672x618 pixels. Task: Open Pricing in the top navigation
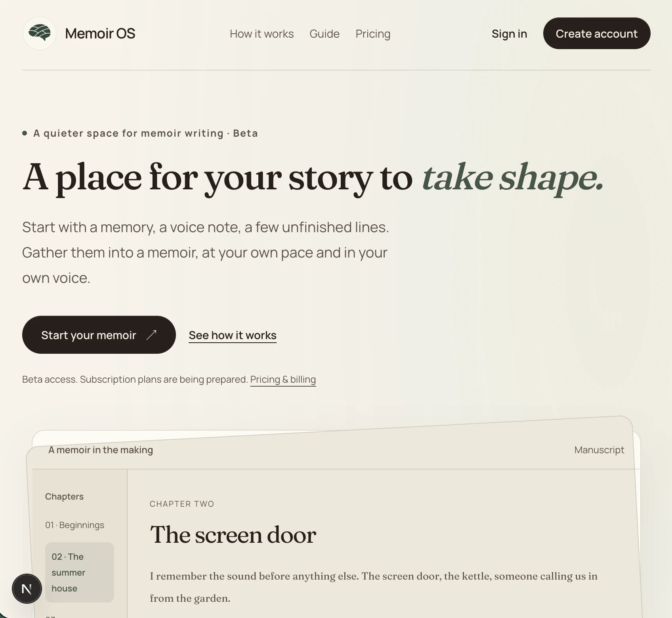pyautogui.click(x=373, y=34)
